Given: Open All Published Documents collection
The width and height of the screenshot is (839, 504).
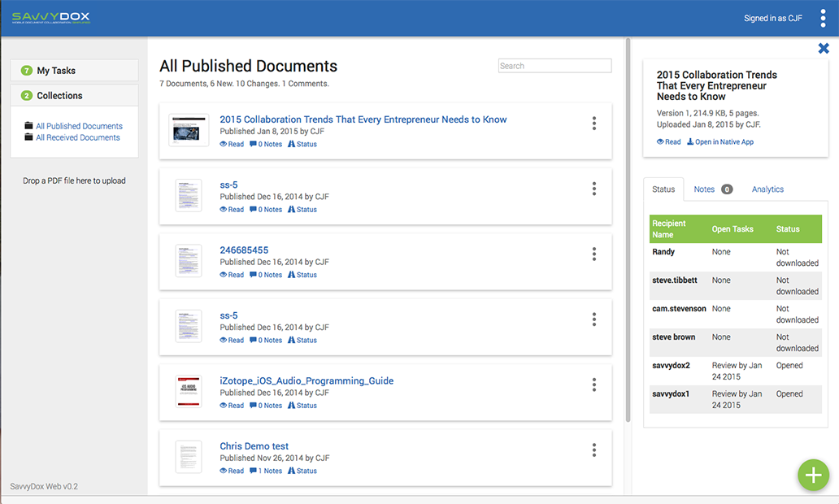Looking at the screenshot, I should (x=79, y=126).
